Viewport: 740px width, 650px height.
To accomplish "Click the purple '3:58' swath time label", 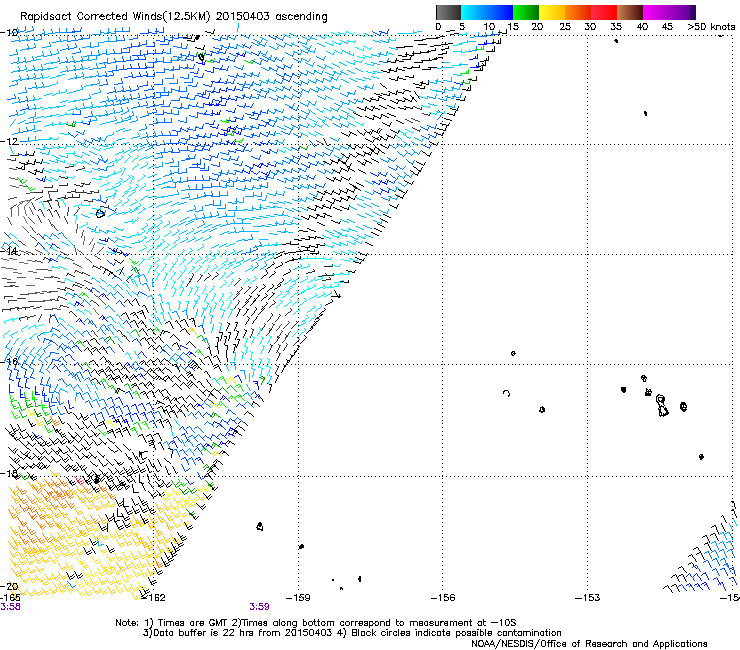I will (x=10, y=607).
